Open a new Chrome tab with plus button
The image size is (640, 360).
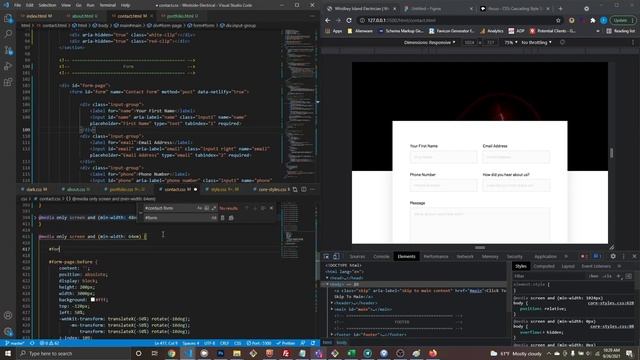560,8
